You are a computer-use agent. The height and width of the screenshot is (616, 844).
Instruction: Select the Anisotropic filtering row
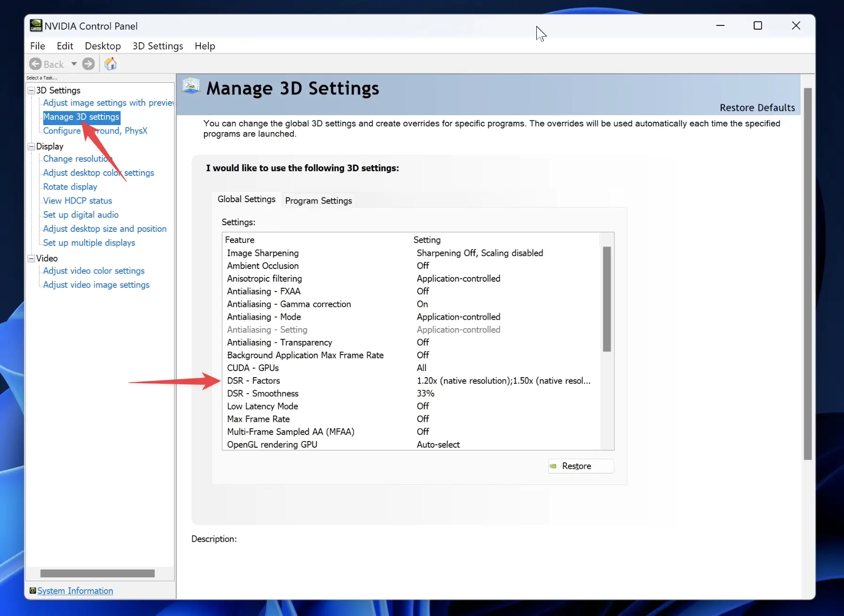click(412, 278)
